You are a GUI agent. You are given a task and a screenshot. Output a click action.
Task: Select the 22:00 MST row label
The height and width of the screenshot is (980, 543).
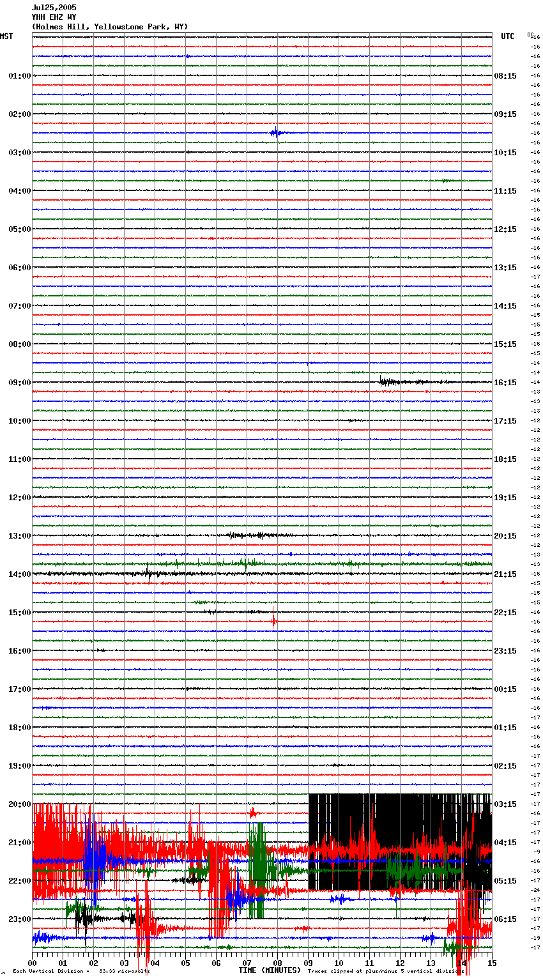point(19,881)
